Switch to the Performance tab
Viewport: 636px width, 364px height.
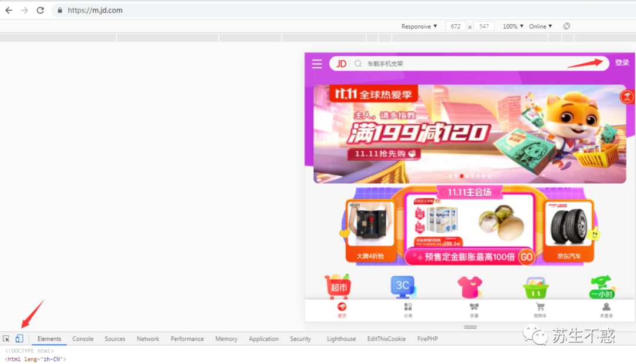click(x=187, y=339)
